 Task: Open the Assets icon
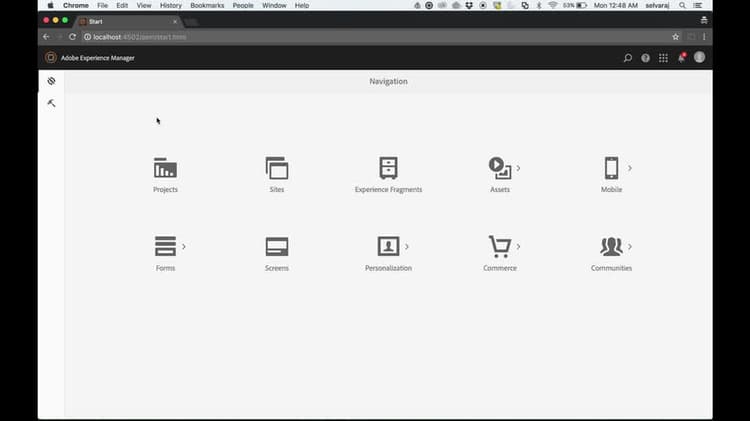tap(500, 168)
